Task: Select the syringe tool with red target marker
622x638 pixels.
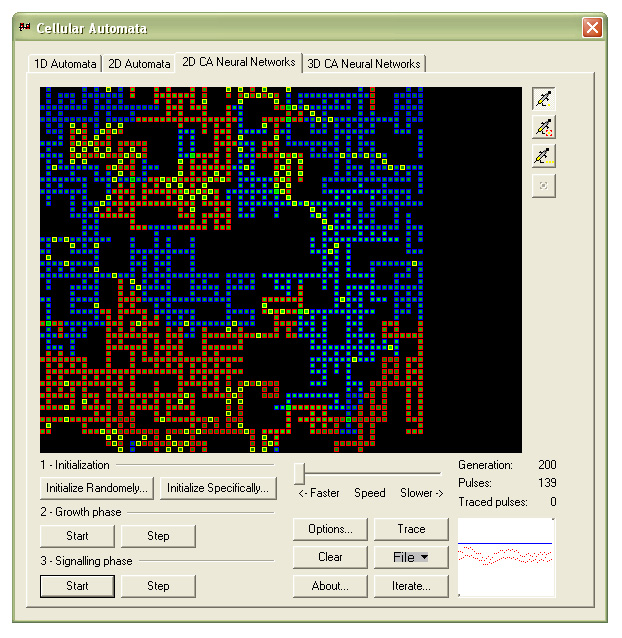Action: point(543,127)
